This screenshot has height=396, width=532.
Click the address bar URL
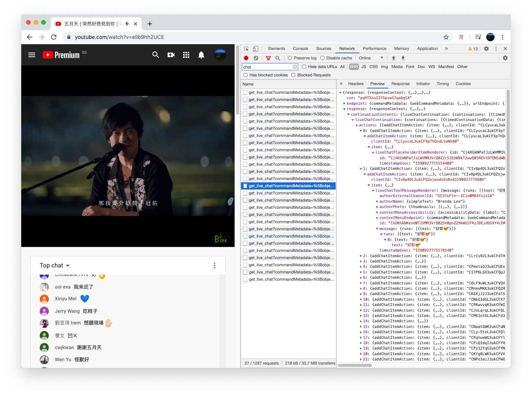pos(120,37)
